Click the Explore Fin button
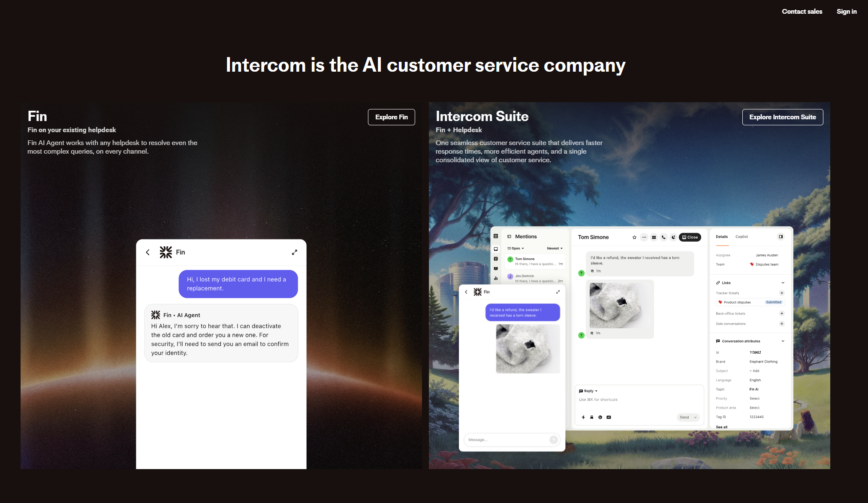Screen dimensions: 868x503 point(391,117)
